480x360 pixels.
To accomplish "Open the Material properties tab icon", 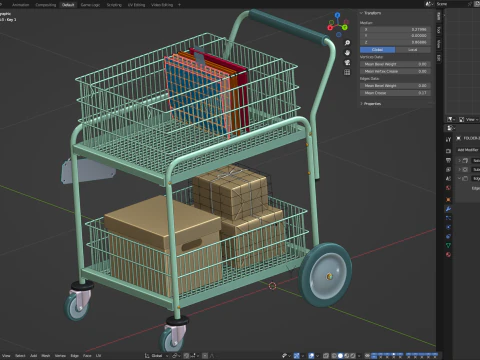I will coord(448,254).
